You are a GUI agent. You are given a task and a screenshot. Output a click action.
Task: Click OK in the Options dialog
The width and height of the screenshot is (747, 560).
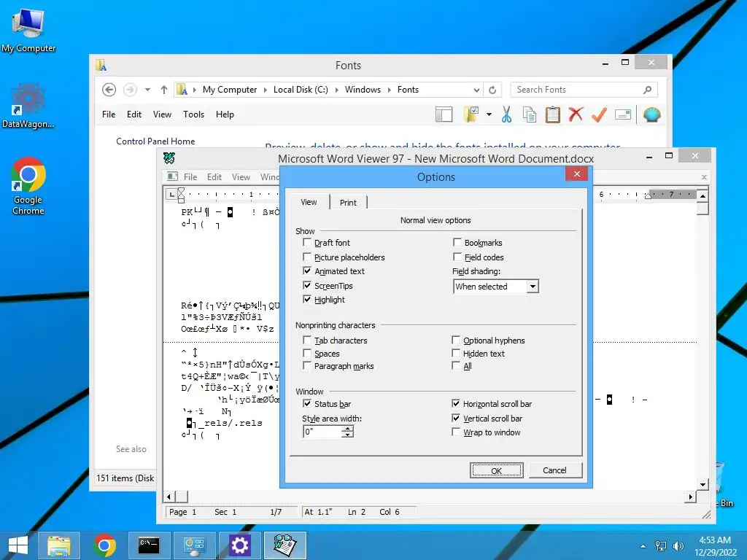click(x=496, y=470)
